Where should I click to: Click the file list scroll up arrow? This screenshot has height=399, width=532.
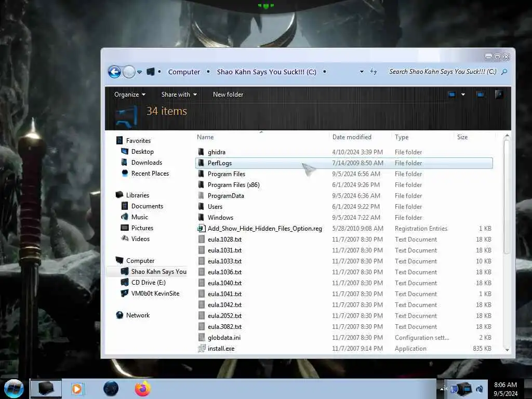coord(507,136)
